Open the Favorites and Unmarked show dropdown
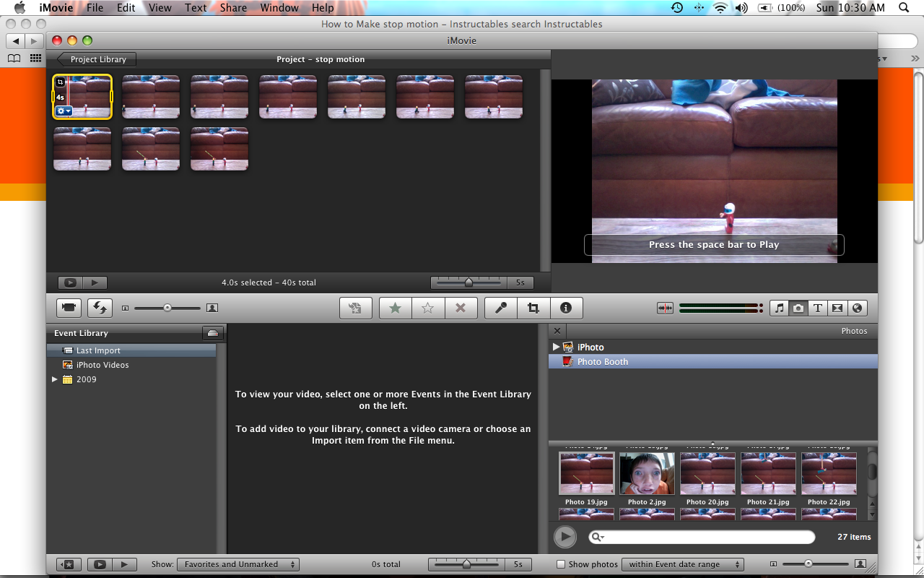 (x=237, y=564)
